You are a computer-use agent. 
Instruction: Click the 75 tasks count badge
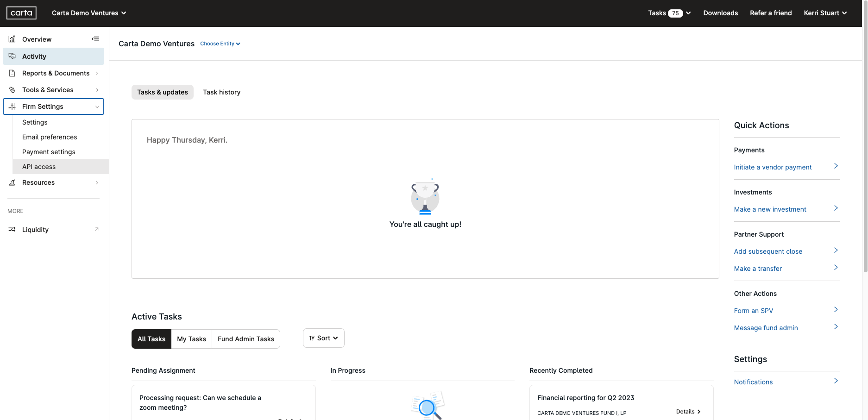click(675, 13)
